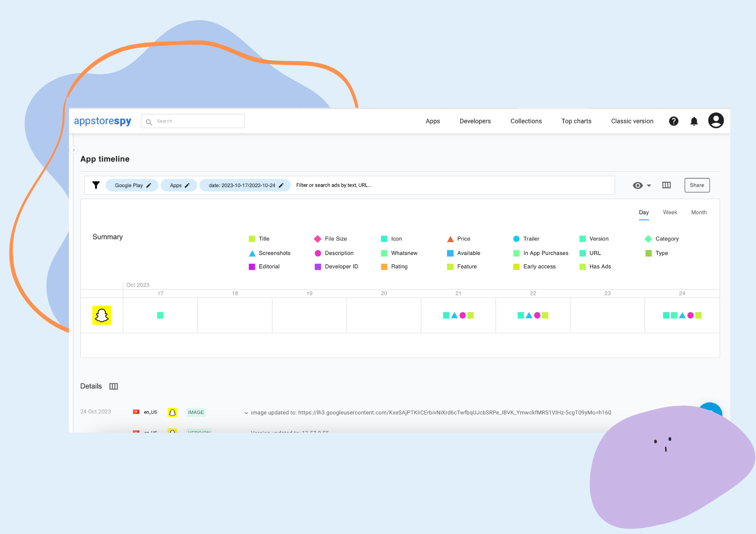
Task: Open the Collections menu
Action: click(526, 121)
